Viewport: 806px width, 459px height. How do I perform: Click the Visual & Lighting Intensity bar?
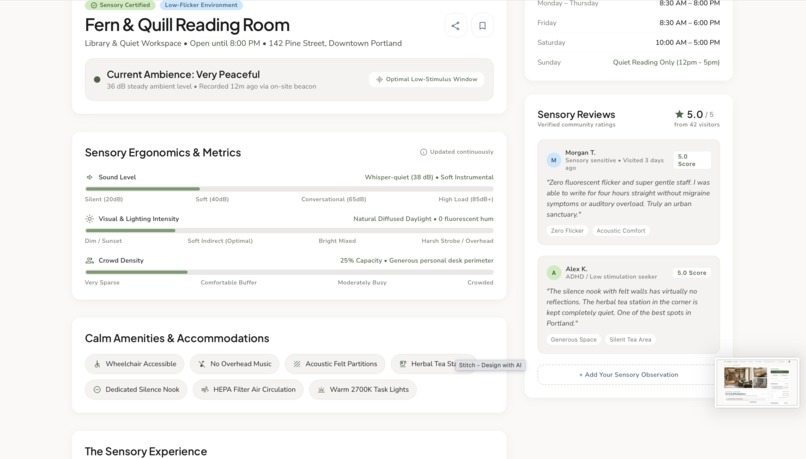click(289, 231)
